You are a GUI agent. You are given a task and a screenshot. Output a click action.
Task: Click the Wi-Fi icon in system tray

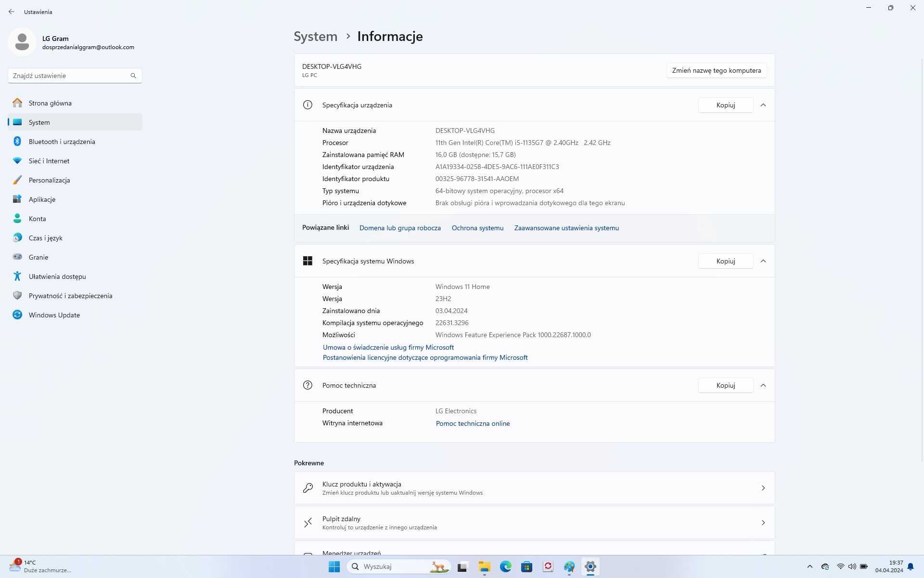[x=840, y=566]
